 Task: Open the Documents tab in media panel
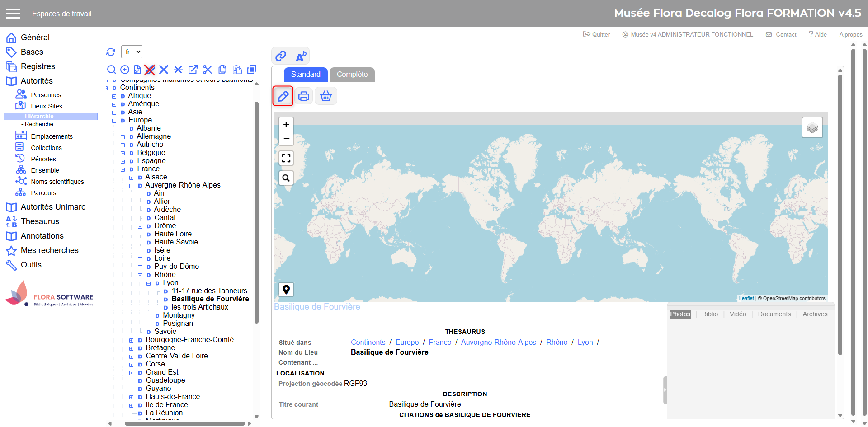tap(774, 314)
